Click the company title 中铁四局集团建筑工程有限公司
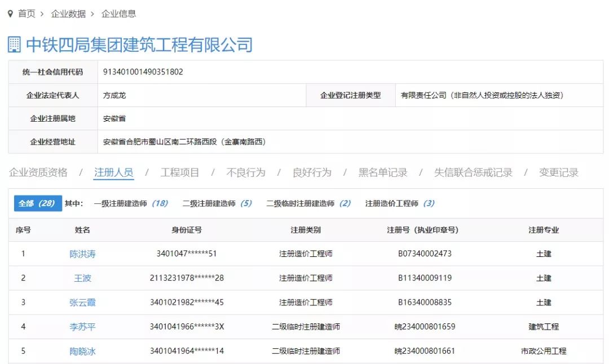 [x=139, y=45]
